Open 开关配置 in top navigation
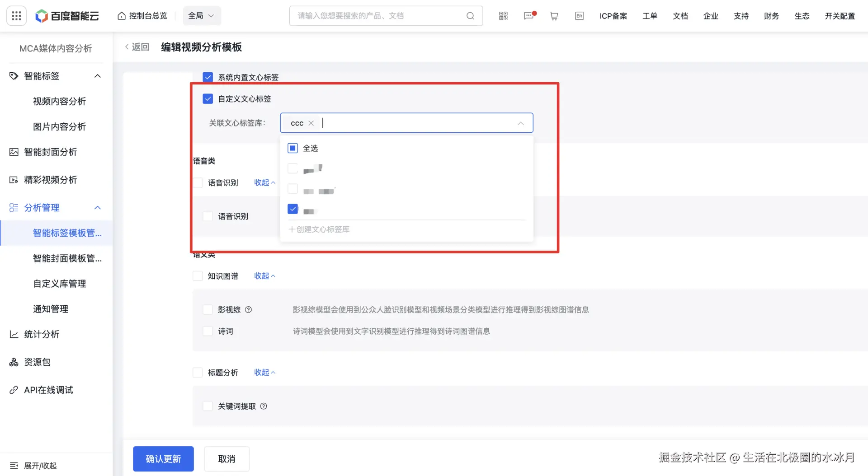This screenshot has height=476, width=868. (x=840, y=16)
